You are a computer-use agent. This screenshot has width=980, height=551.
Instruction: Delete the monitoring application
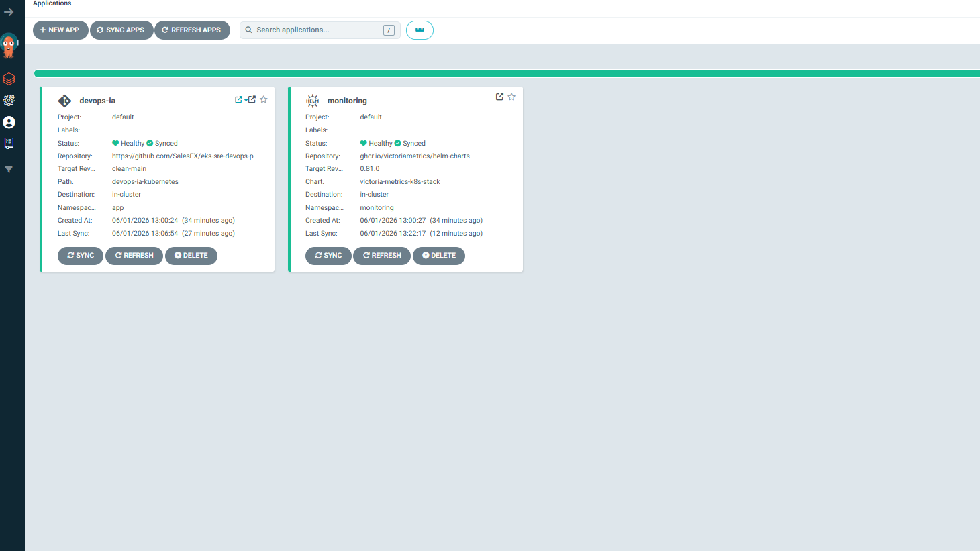pyautogui.click(x=439, y=256)
